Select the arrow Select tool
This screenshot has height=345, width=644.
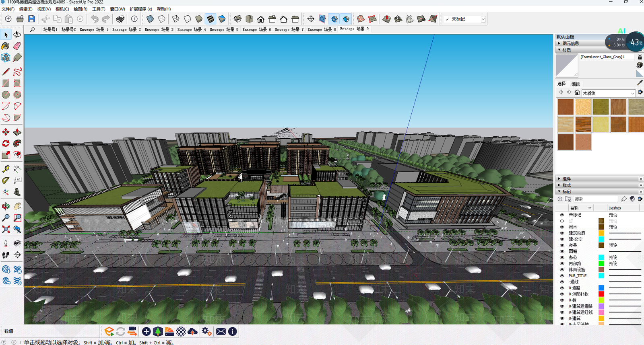[x=6, y=35]
